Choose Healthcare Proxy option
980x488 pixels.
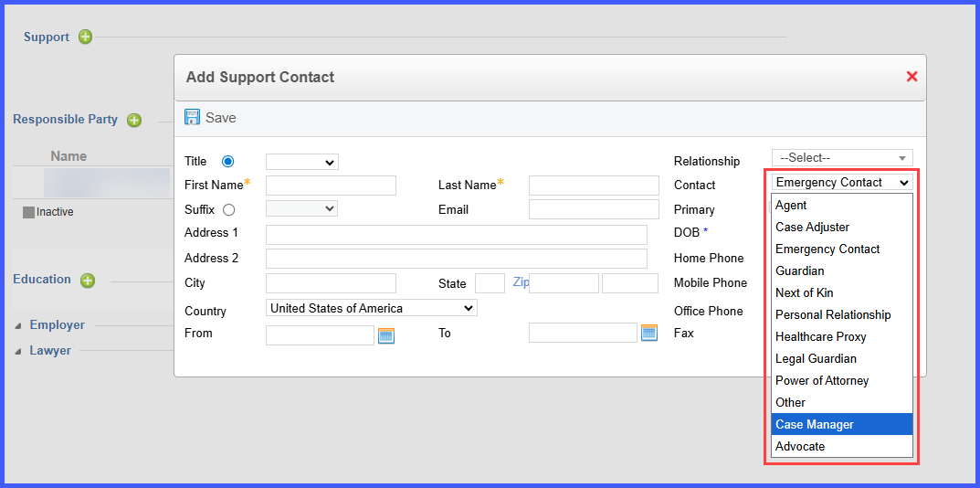coord(842,336)
